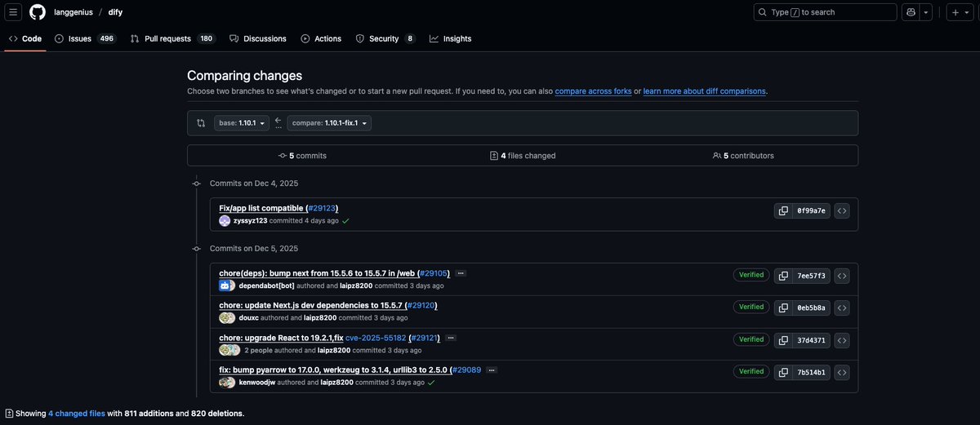This screenshot has height=425, width=980.
Task: Browse repository at commit 37d4371
Action: tap(842, 340)
